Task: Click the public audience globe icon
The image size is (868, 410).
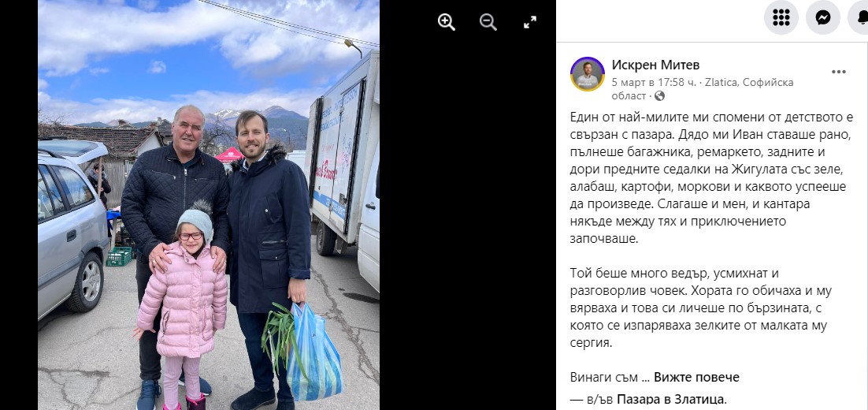Action: [659, 96]
